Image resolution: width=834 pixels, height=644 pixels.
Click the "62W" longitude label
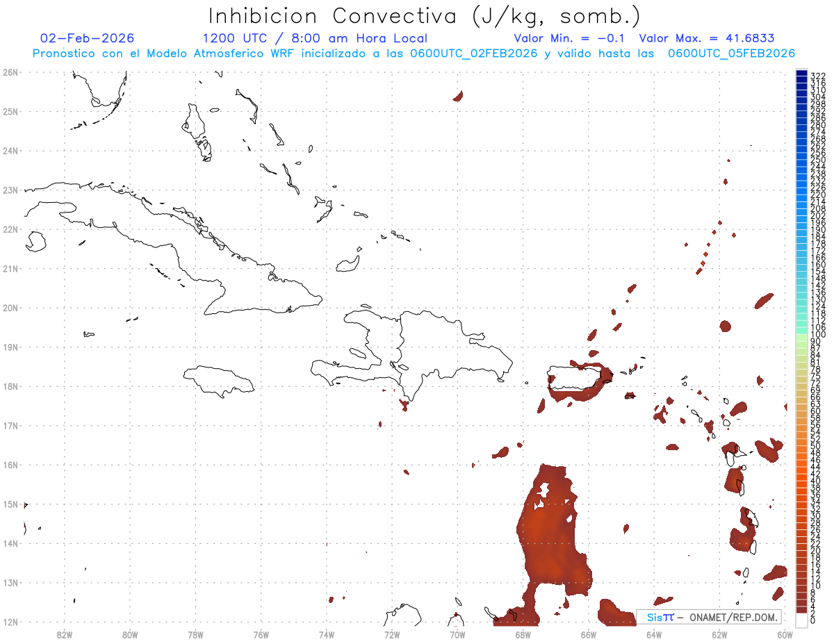coord(719,634)
